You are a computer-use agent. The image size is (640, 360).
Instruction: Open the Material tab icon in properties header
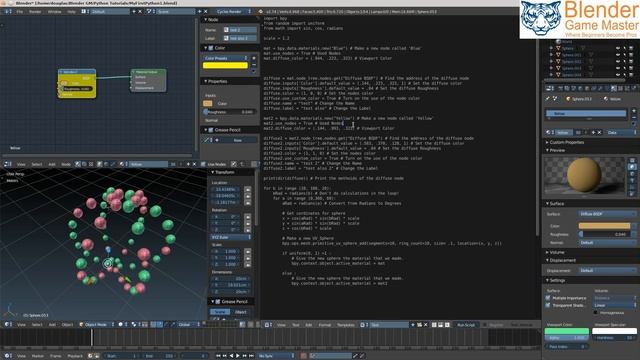click(x=614, y=88)
